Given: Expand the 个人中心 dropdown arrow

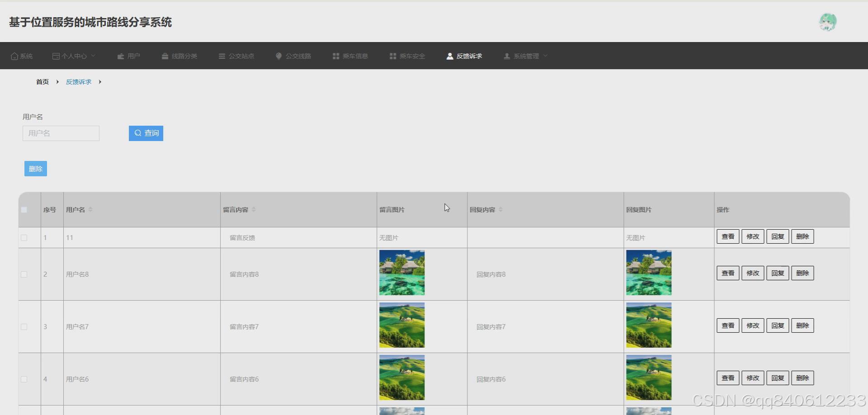Looking at the screenshot, I should [93, 56].
